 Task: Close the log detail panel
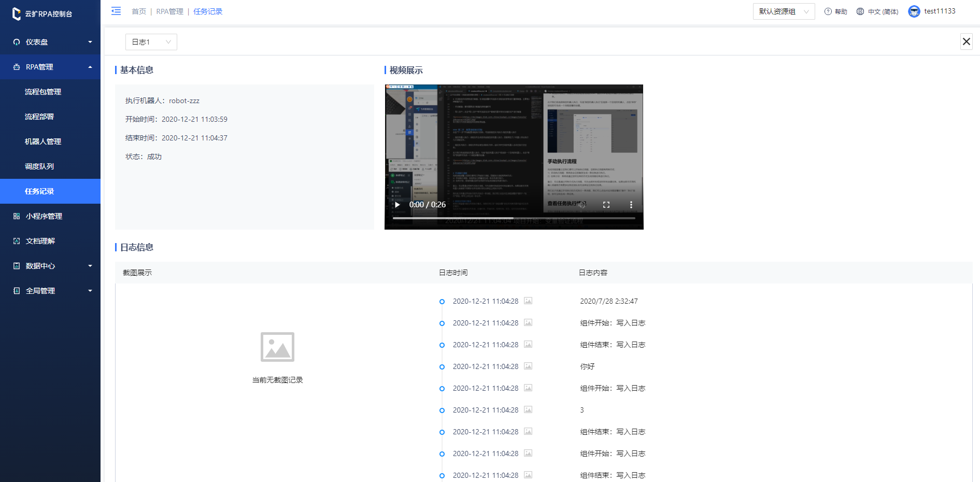pos(966,41)
